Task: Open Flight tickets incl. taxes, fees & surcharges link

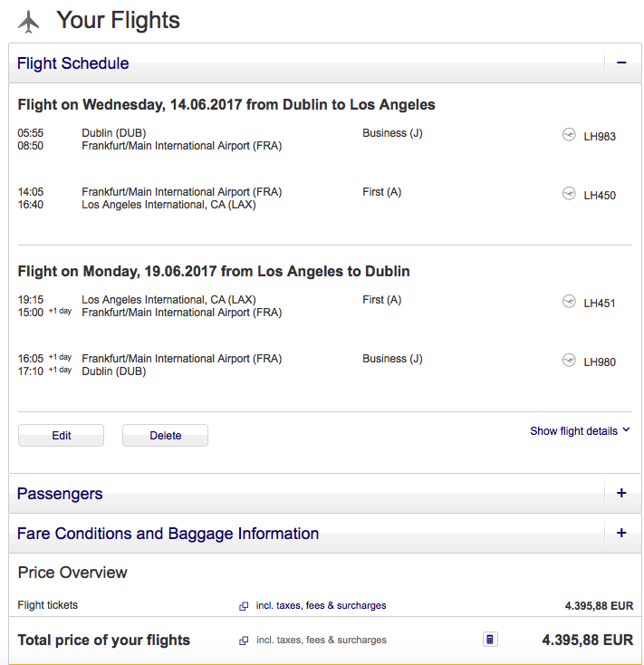Action: [321, 606]
